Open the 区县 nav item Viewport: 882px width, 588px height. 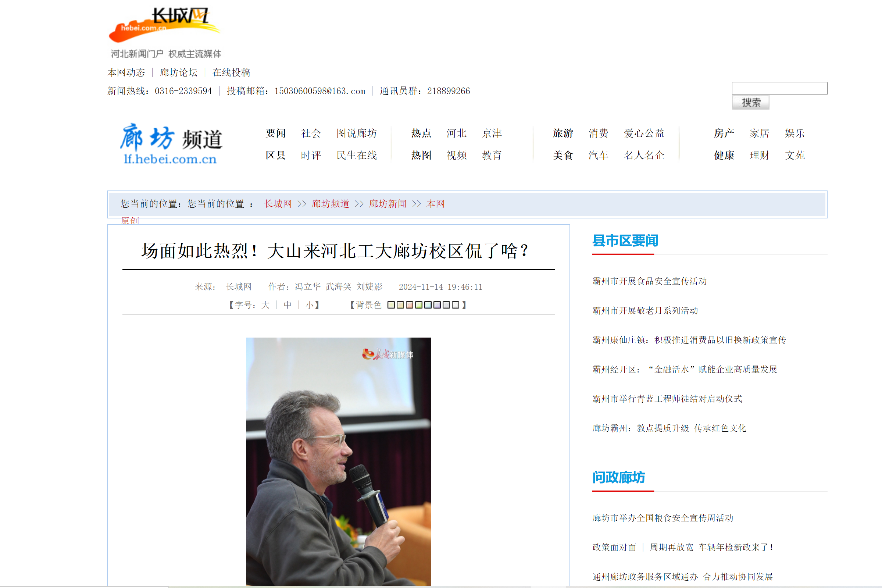click(275, 155)
